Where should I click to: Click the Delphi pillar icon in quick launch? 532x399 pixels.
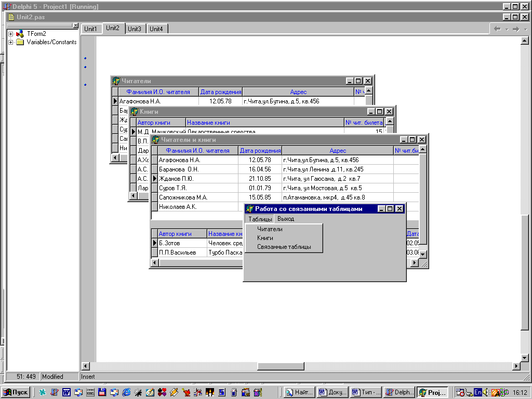(54, 392)
